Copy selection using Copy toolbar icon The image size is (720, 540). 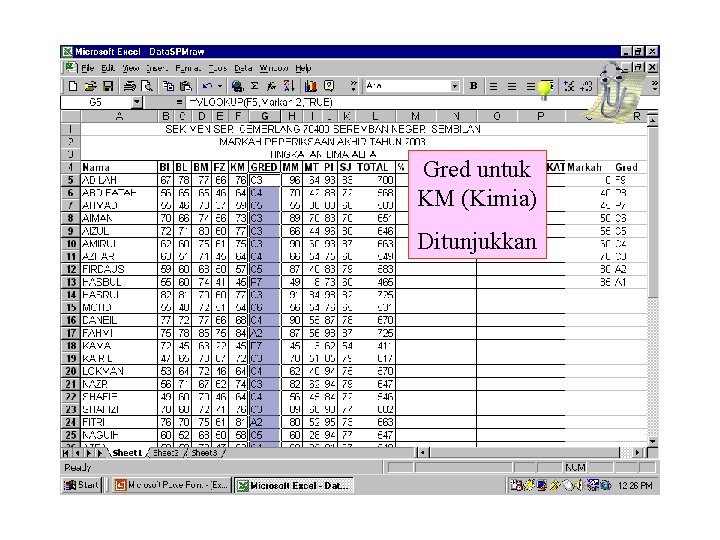(169, 86)
